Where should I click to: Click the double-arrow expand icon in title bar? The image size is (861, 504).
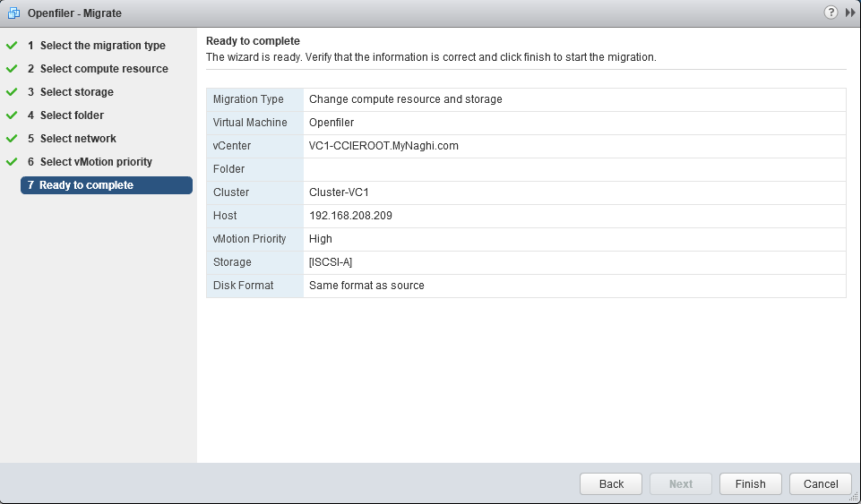tap(850, 13)
